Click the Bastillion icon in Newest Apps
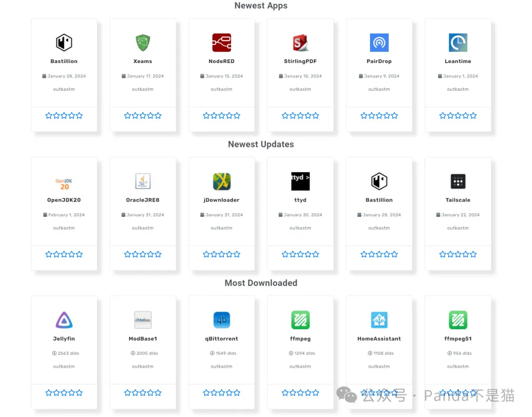532x417 pixels. point(64,42)
